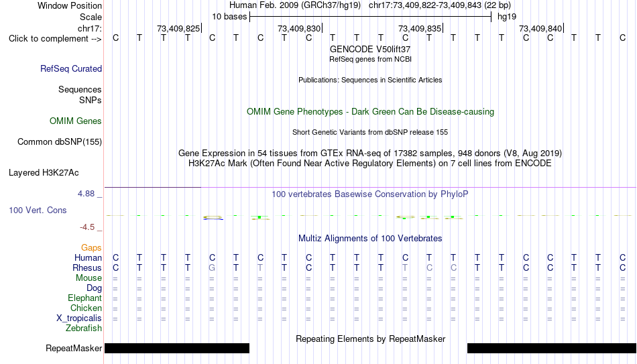Select the Rhesus species row label
The width and height of the screenshot is (637, 364).
pos(87,267)
